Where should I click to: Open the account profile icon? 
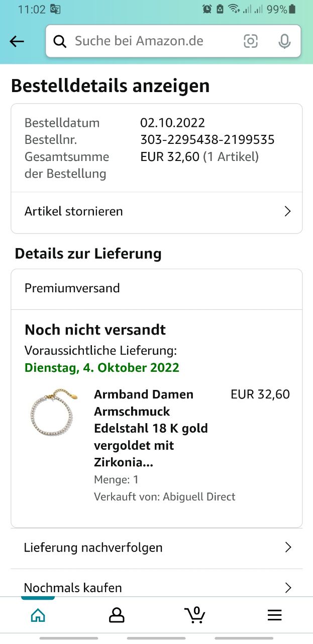tap(117, 615)
